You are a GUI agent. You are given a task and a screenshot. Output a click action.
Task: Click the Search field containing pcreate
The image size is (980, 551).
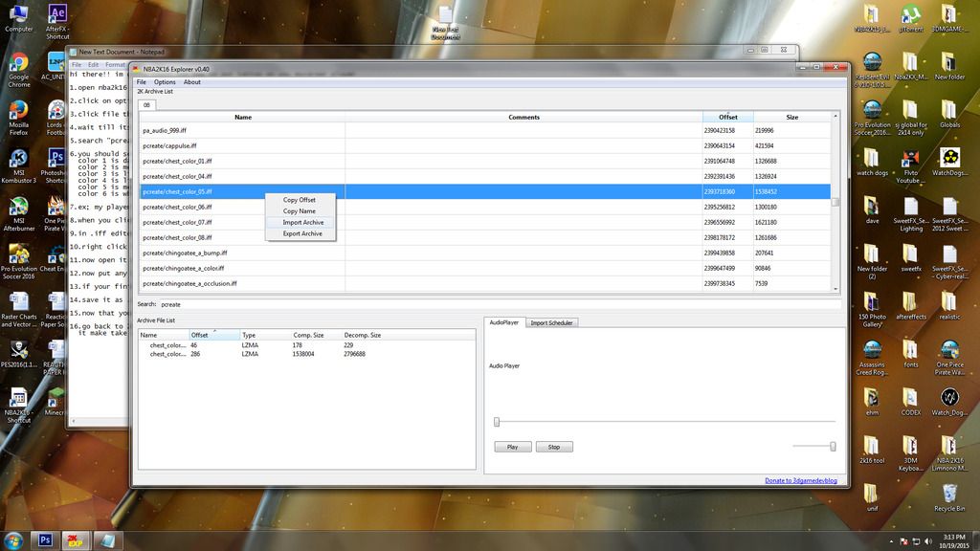[x=499, y=304]
